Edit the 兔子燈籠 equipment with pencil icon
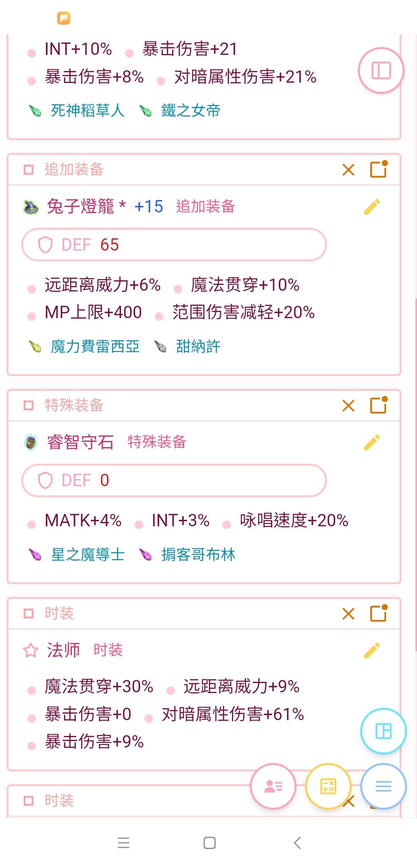This screenshot has height=868, width=417. point(372,207)
